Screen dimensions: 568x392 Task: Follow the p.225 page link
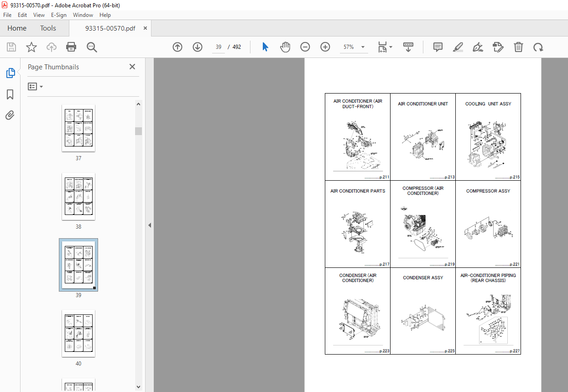click(442, 351)
